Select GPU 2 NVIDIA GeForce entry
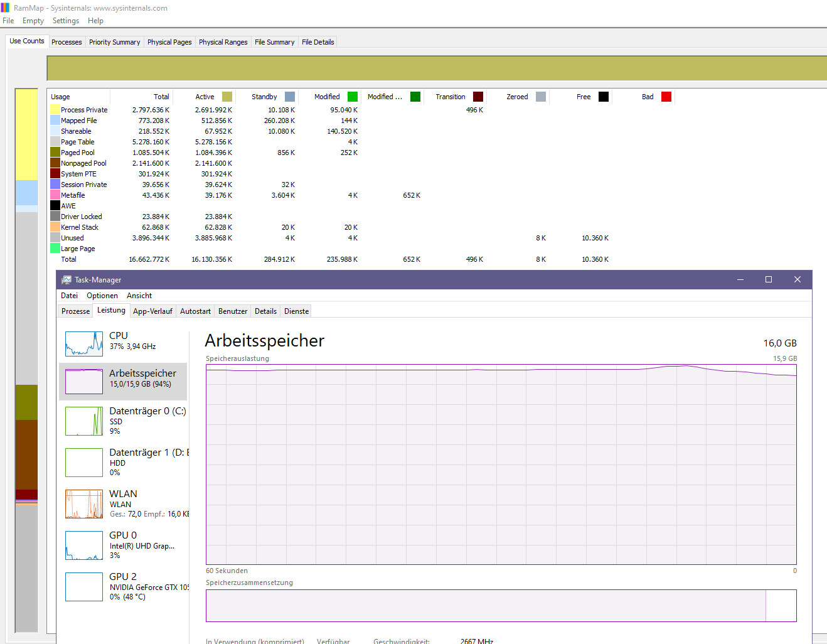The image size is (827, 644). tap(123, 586)
